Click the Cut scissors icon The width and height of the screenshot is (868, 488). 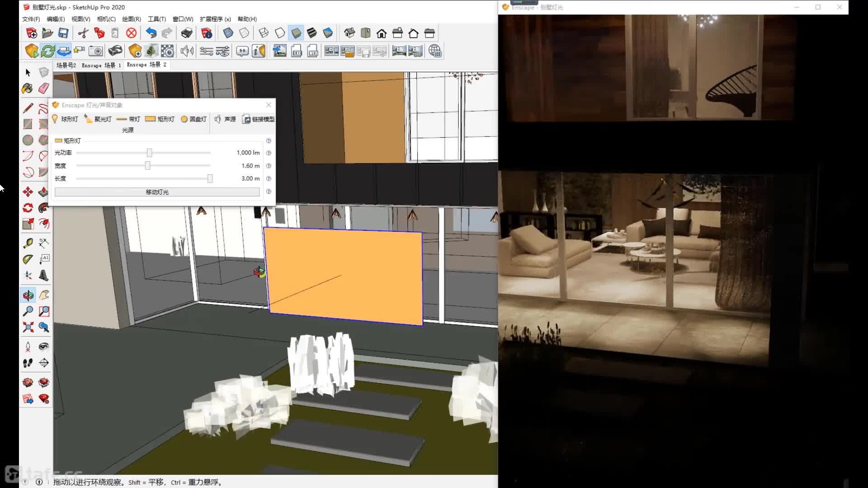pyautogui.click(x=83, y=33)
